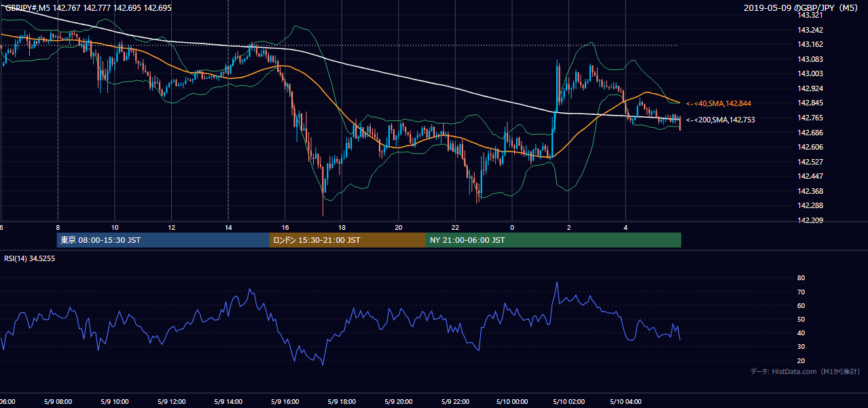Click the 5/9 20:00 time axis label
Screen dimensions: 868x408
[x=399, y=402]
